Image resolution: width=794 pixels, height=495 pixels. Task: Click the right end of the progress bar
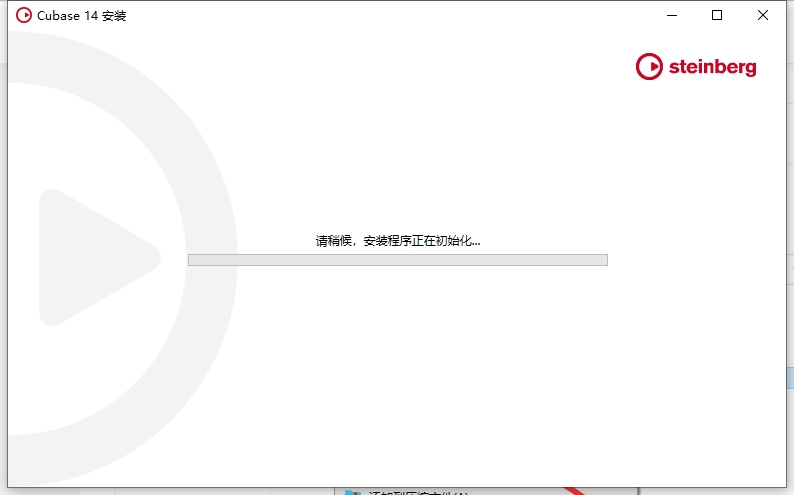tap(602, 260)
